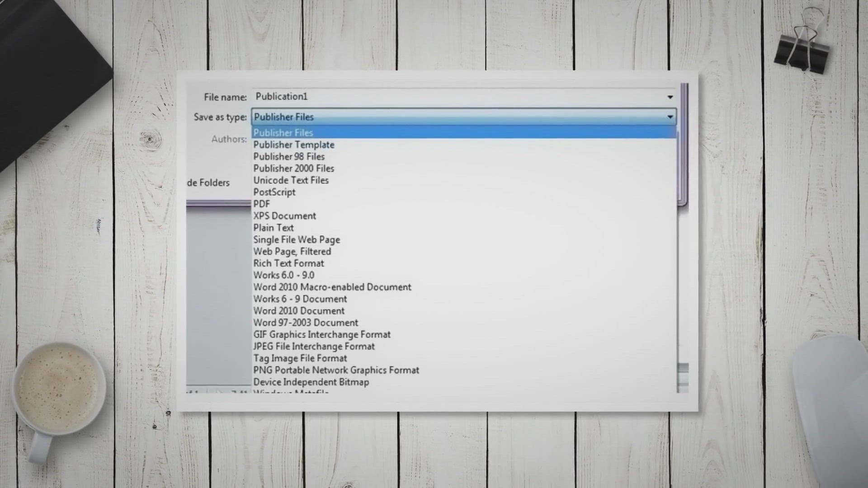Pick Publisher 98 Files format
Viewport: 868px width, 488px height.
pyautogui.click(x=289, y=157)
